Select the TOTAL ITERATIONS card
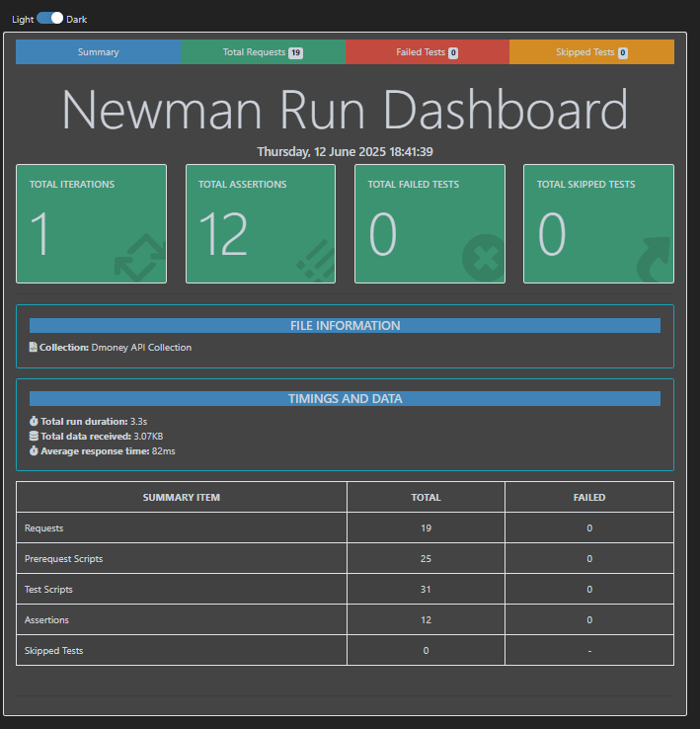The width and height of the screenshot is (700, 729). 91,223
